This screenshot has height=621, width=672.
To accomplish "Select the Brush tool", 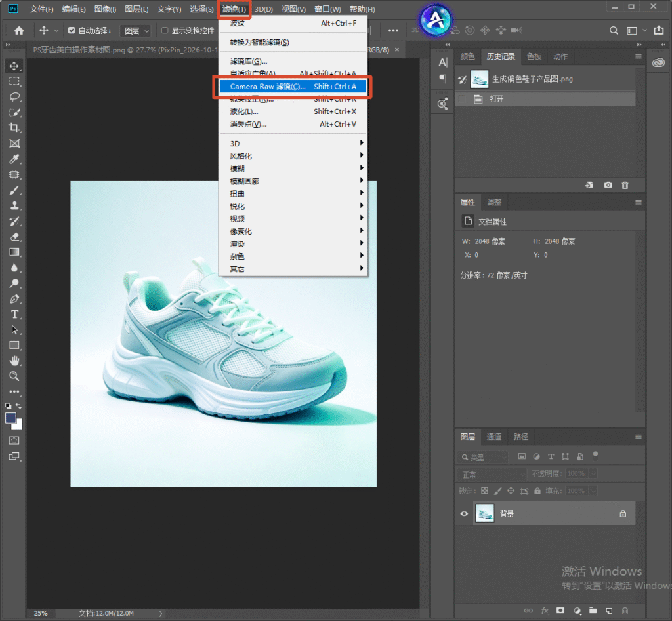I will tap(14, 190).
